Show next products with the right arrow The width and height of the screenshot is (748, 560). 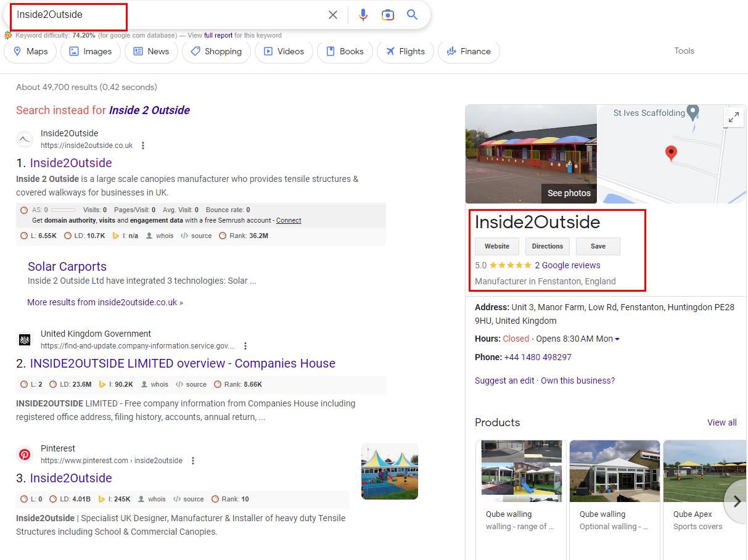(x=737, y=501)
